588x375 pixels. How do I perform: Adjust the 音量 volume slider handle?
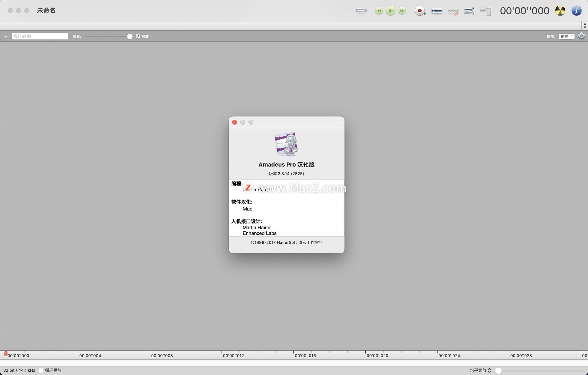[130, 36]
